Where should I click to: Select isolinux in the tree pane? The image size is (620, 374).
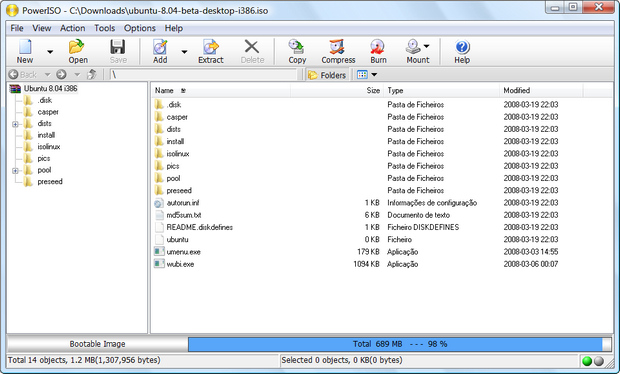point(49,147)
